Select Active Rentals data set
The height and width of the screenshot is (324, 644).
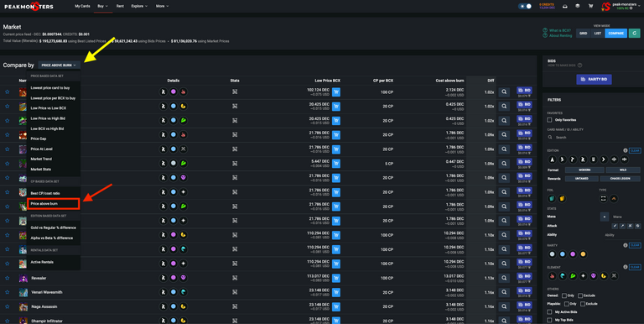[42, 262]
